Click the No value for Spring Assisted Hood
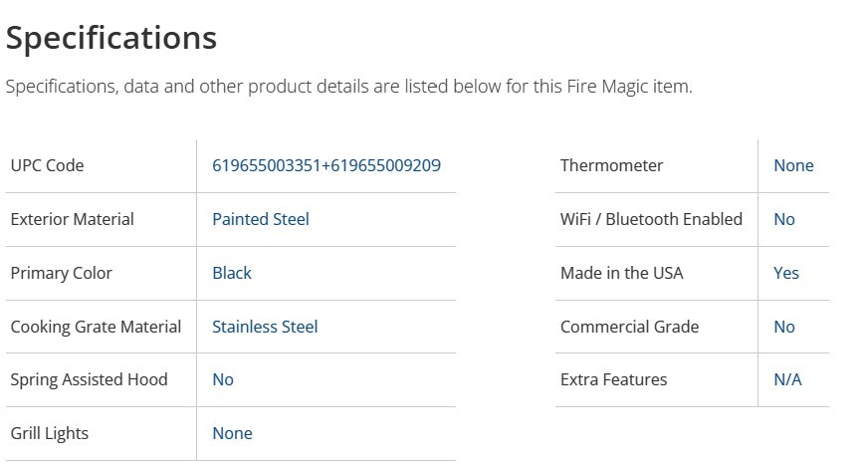The height and width of the screenshot is (464, 868). (x=222, y=379)
